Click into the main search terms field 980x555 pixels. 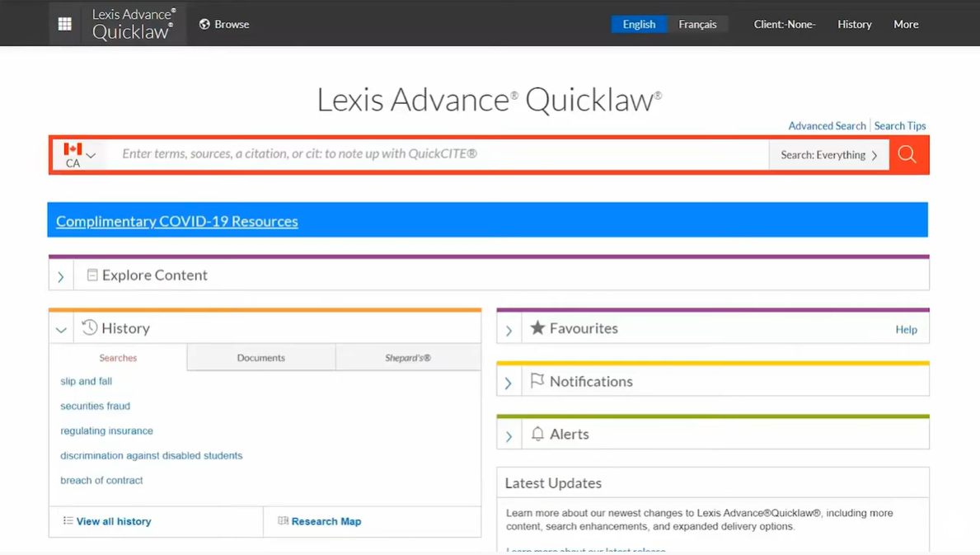(x=438, y=153)
